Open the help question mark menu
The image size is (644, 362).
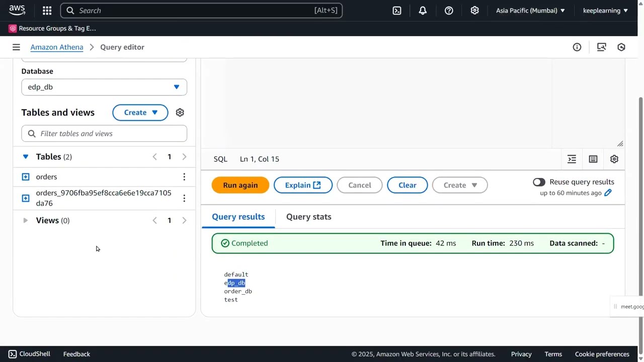click(449, 11)
